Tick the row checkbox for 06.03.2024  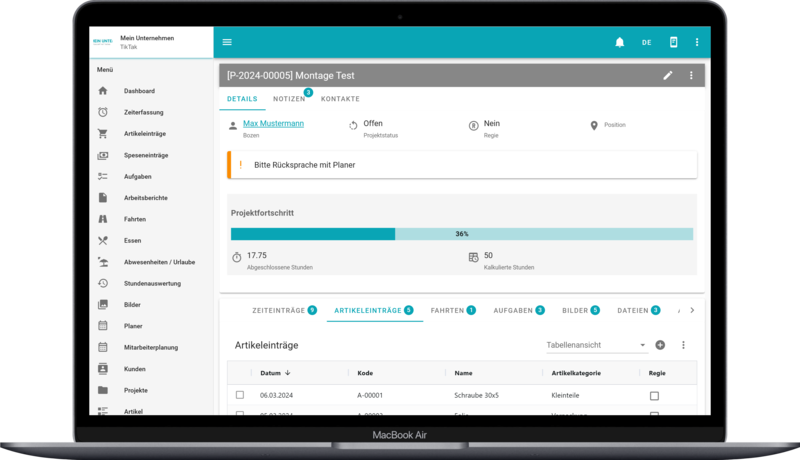pos(240,395)
